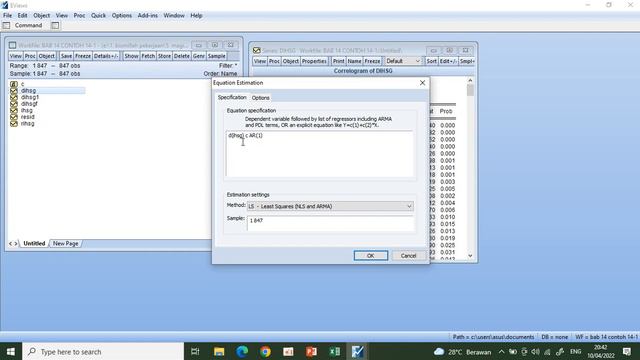Close the Equation Estimation dialog
This screenshot has height=360, width=640.
[422, 83]
